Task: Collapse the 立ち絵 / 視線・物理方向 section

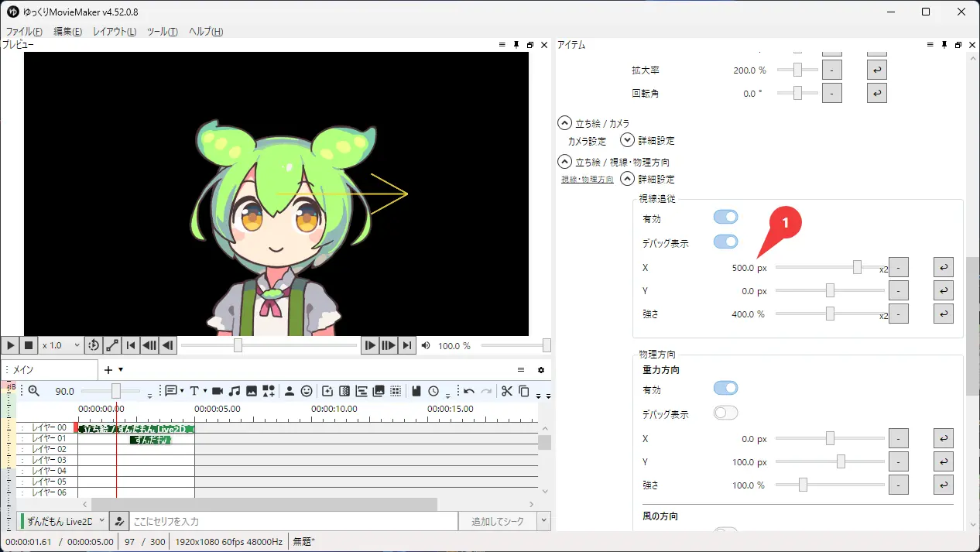Action: click(564, 162)
